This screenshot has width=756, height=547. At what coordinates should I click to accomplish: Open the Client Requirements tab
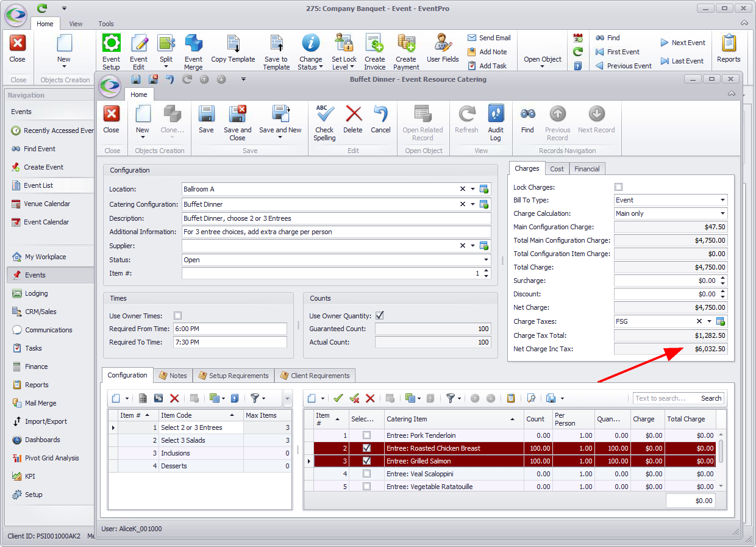tap(315, 376)
